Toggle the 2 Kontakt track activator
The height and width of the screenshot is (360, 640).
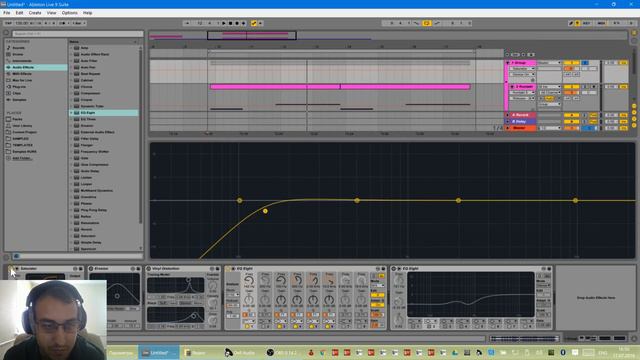point(571,87)
